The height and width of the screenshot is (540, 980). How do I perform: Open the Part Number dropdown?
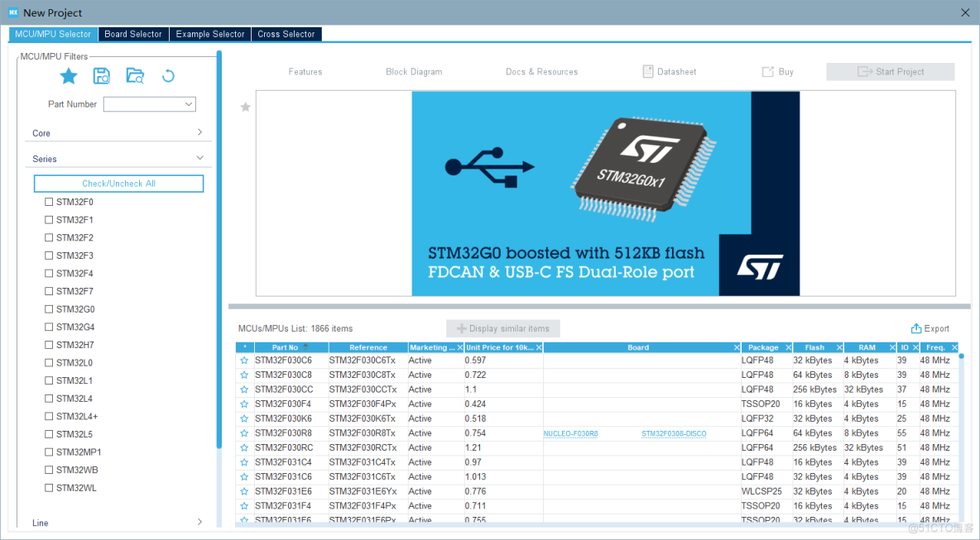click(190, 103)
